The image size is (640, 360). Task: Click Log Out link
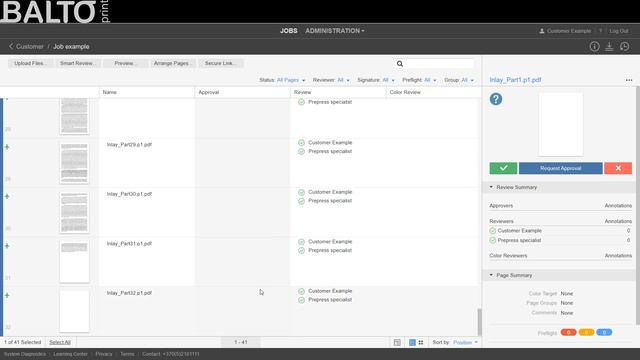click(x=619, y=31)
